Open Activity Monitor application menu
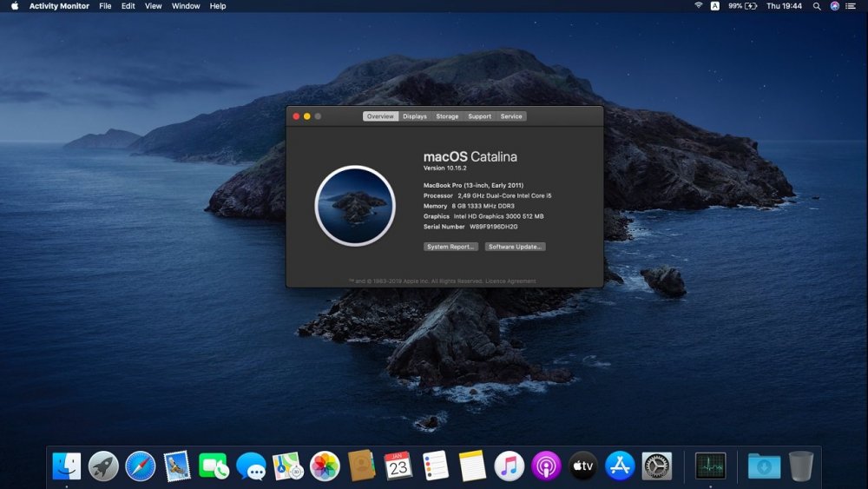Image resolution: width=868 pixels, height=489 pixels. 59,6
